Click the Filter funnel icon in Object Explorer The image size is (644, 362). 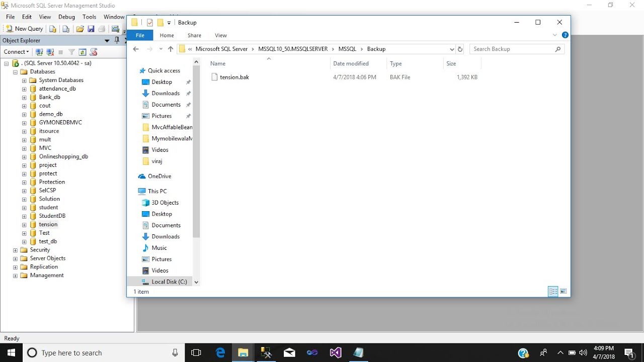pyautogui.click(x=71, y=52)
